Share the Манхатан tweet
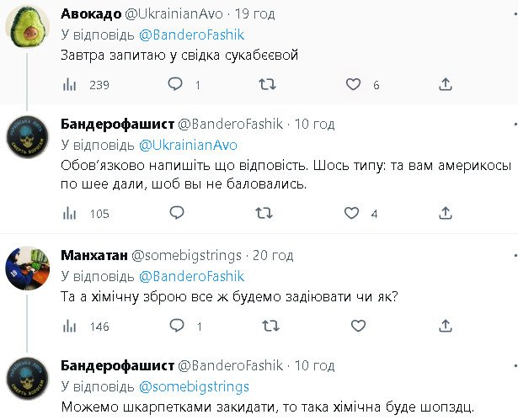Viewport: 518px width, 420px height. tap(446, 326)
